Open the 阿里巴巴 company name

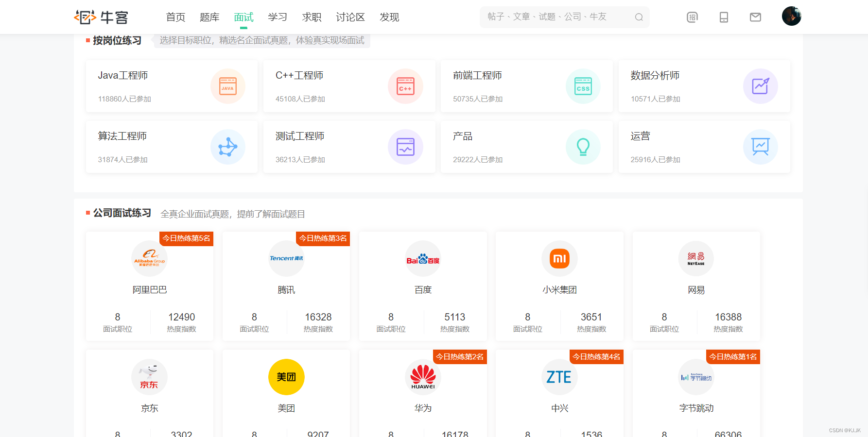click(x=150, y=290)
